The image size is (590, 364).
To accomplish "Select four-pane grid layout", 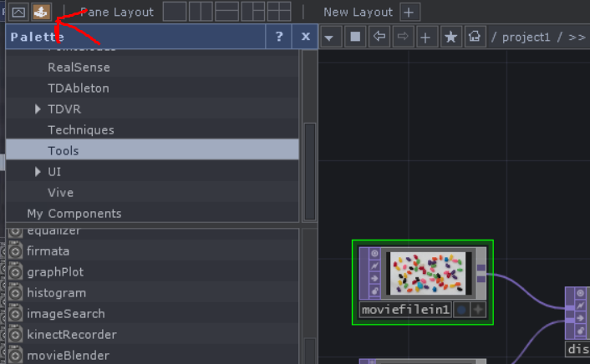I will 279,12.
